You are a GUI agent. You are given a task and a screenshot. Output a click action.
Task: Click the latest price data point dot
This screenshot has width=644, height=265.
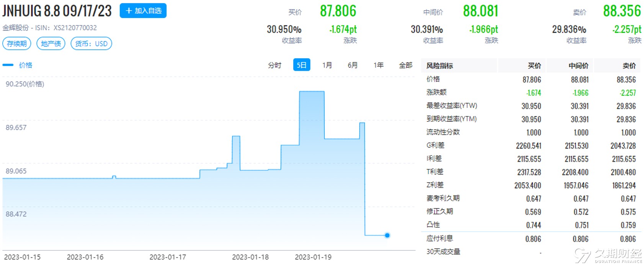[387, 235]
